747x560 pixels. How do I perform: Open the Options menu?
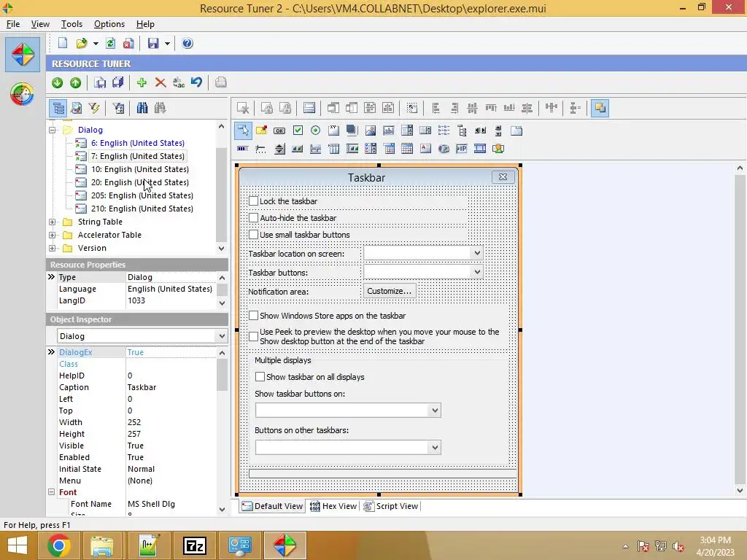point(109,24)
